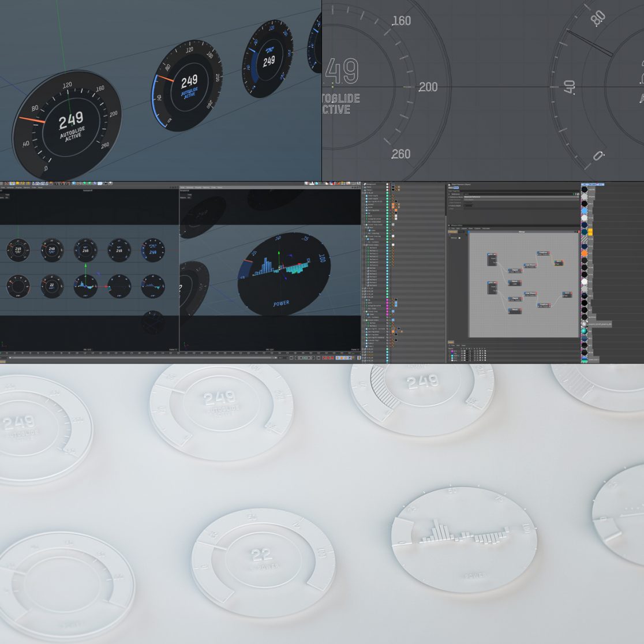644x644 pixels.
Task: Select the light blue material sphere
Action: pos(585,212)
